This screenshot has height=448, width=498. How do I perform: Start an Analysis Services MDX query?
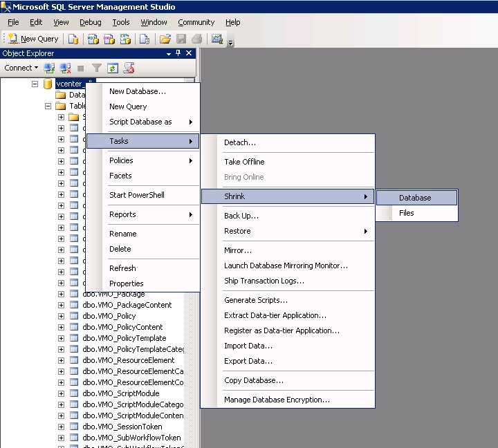tap(93, 39)
